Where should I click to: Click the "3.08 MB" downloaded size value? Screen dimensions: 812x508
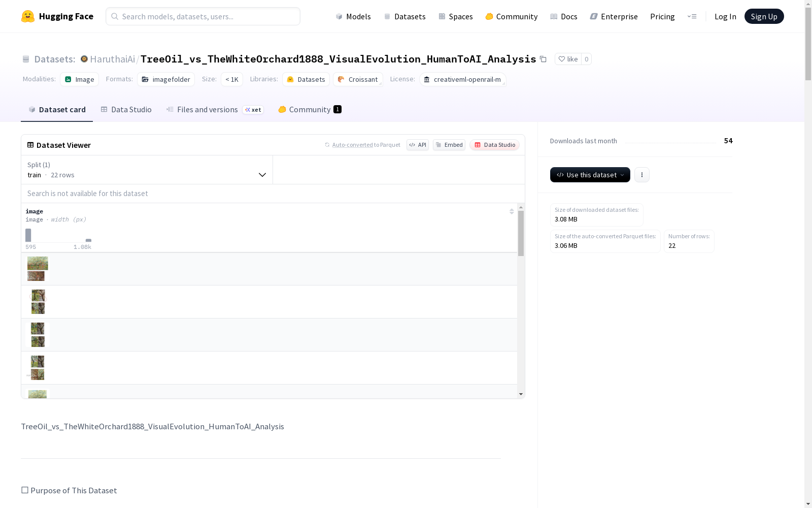click(x=566, y=219)
